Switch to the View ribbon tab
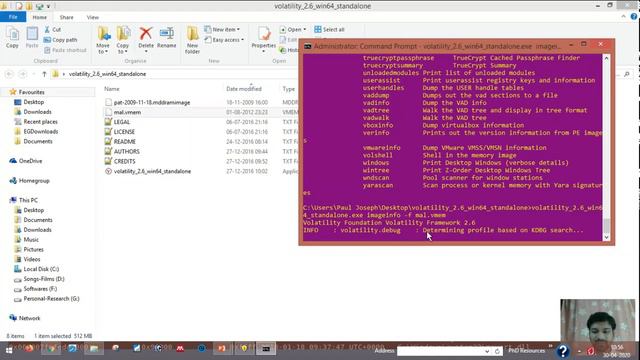 click(93, 17)
